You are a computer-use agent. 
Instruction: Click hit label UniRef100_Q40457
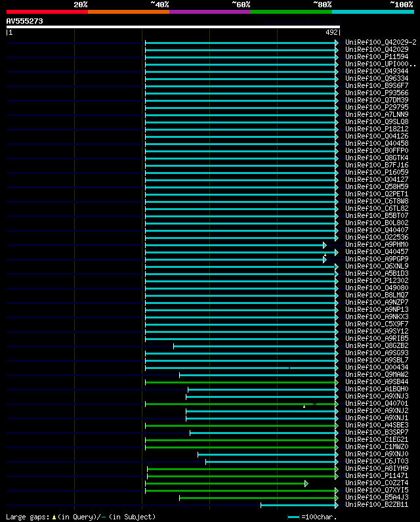[x=377, y=252]
